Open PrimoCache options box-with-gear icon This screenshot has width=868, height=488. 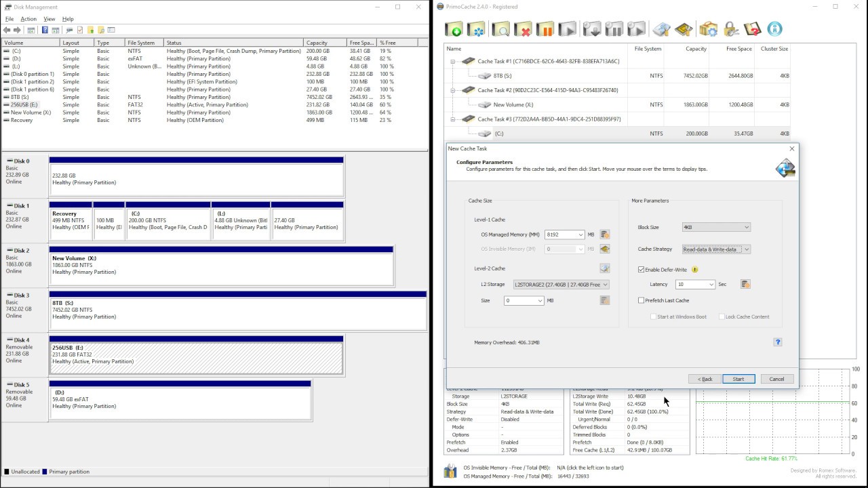(x=709, y=29)
